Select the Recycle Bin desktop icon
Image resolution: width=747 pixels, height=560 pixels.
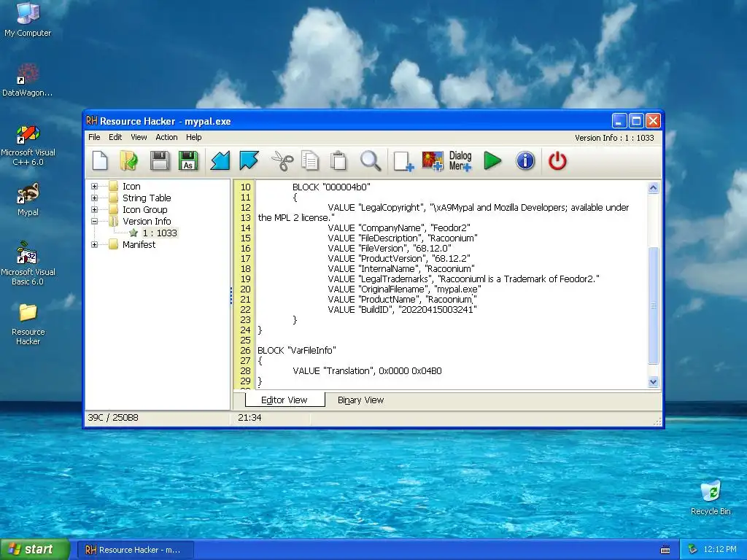point(711,497)
